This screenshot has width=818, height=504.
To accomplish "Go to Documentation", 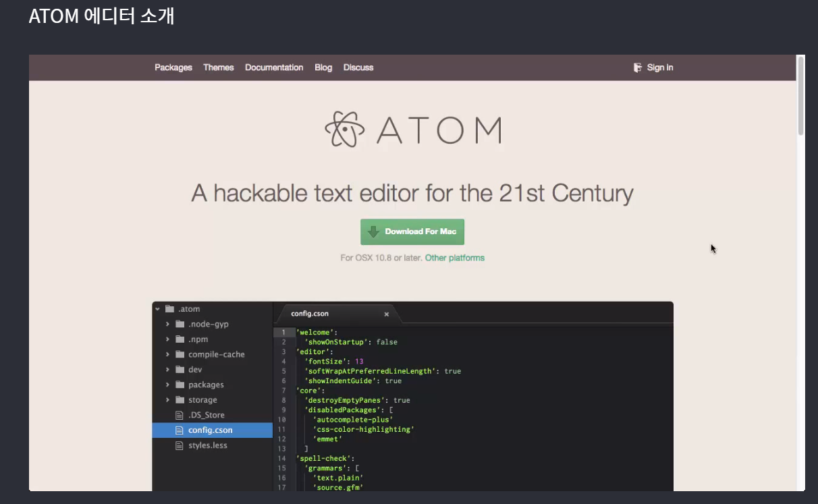I will click(x=274, y=67).
